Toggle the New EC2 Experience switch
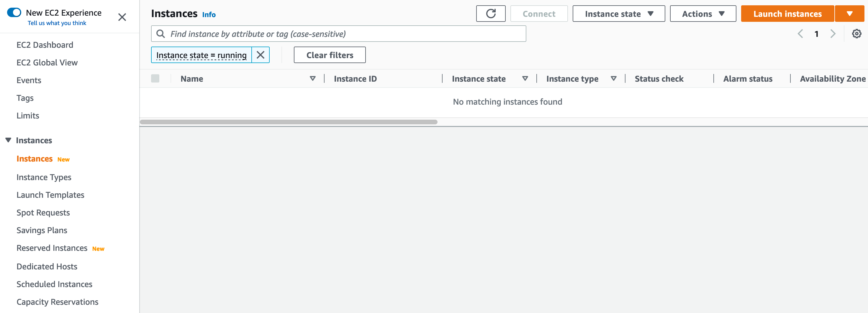 pos(14,12)
